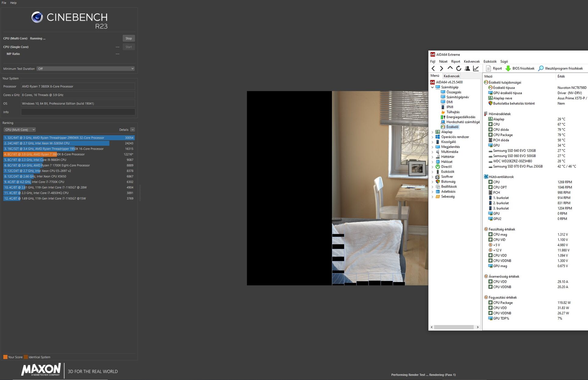Select the Túlhajtás overclock tree item
Screen dimensions: 588x380
(x=453, y=112)
